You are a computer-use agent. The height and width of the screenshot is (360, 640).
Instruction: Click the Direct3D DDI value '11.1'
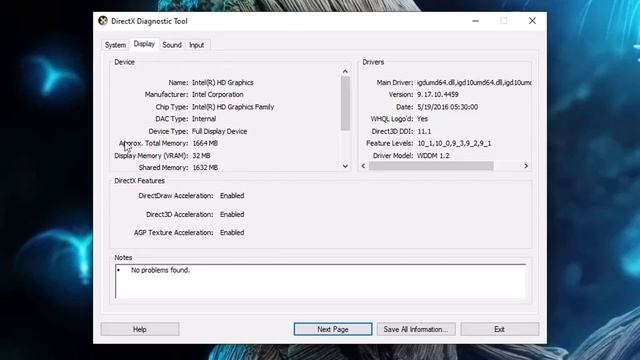424,131
